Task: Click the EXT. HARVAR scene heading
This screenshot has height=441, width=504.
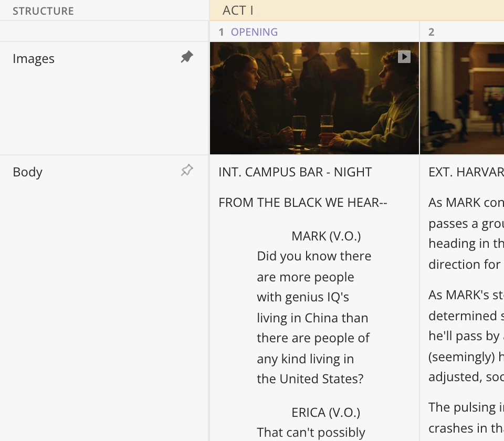Action: tap(466, 172)
